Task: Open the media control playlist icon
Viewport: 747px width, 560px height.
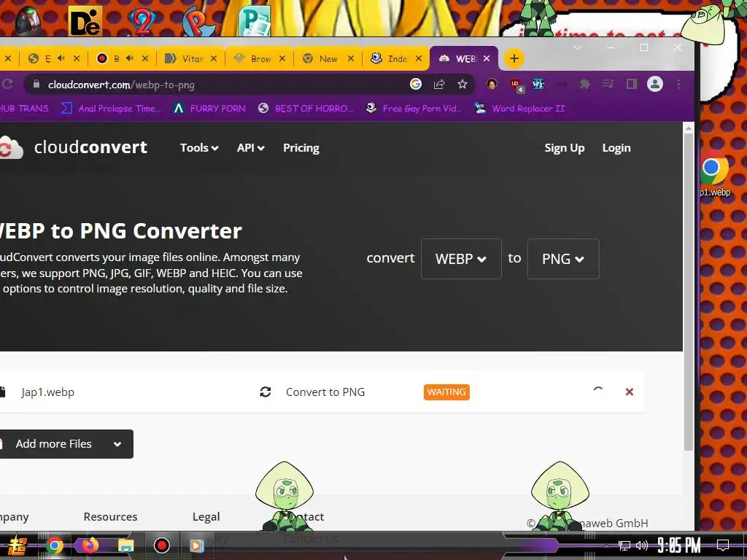Action: [608, 85]
